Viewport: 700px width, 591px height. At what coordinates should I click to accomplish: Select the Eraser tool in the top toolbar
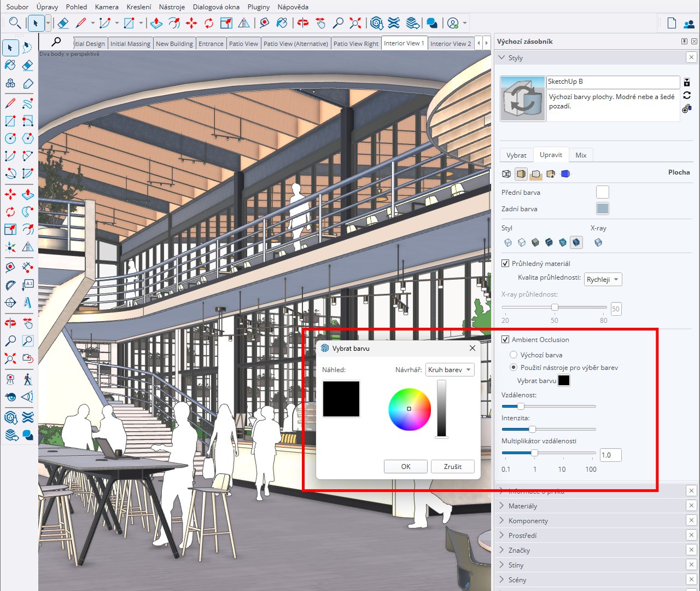[x=63, y=23]
